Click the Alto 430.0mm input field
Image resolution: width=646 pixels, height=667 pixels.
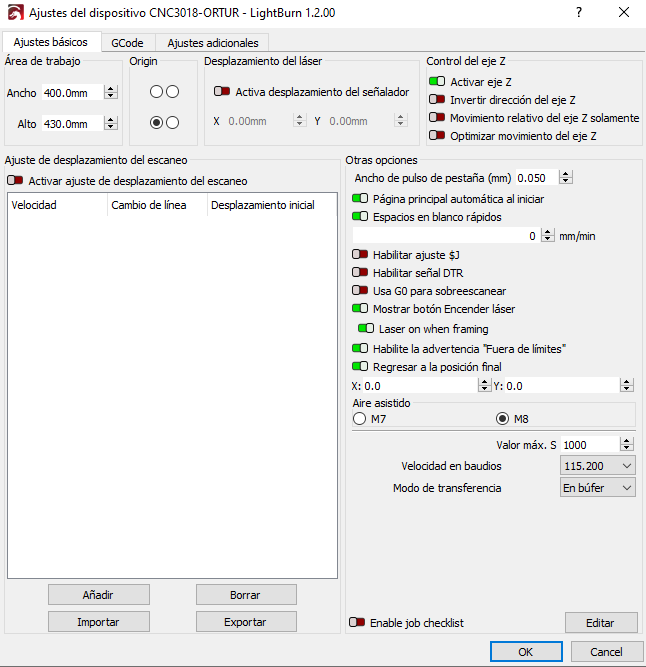pos(73,123)
